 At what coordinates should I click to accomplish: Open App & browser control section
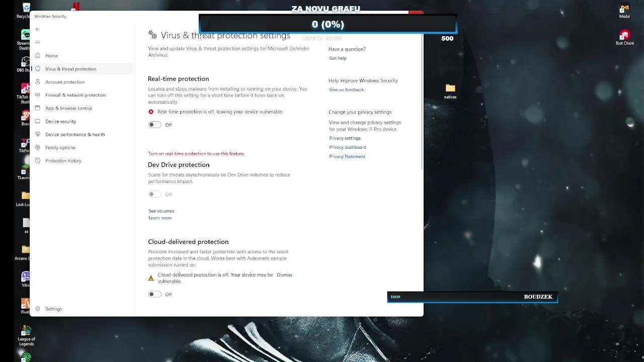click(82, 108)
